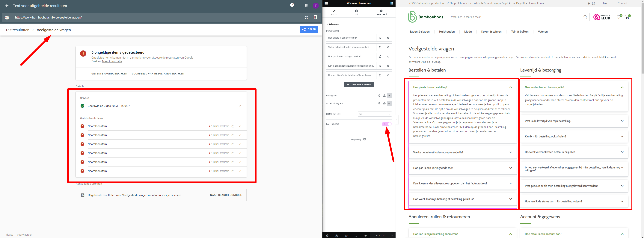
Task: Remove the 'Hoe pas ik een kortingscode toe?' item
Action: pos(388,57)
